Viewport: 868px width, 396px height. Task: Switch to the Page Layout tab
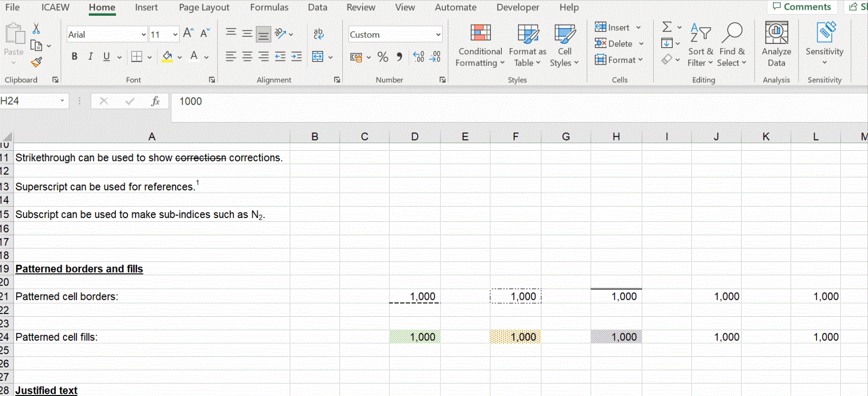(204, 8)
